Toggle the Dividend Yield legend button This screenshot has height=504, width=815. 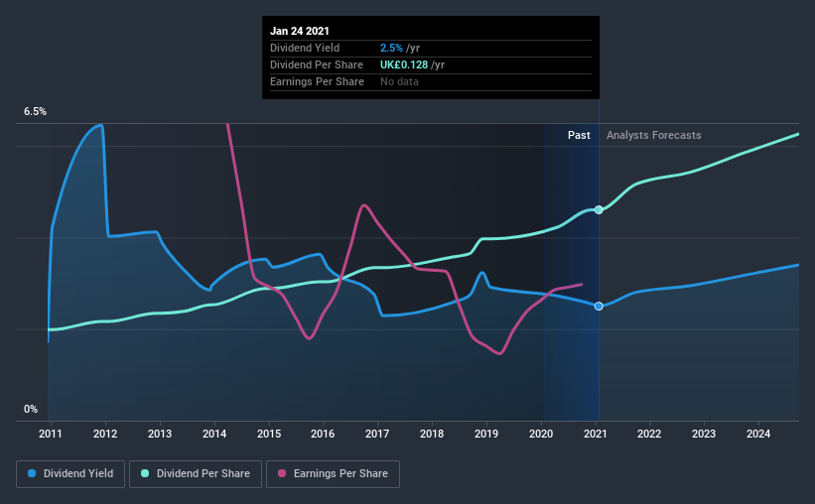[70, 474]
